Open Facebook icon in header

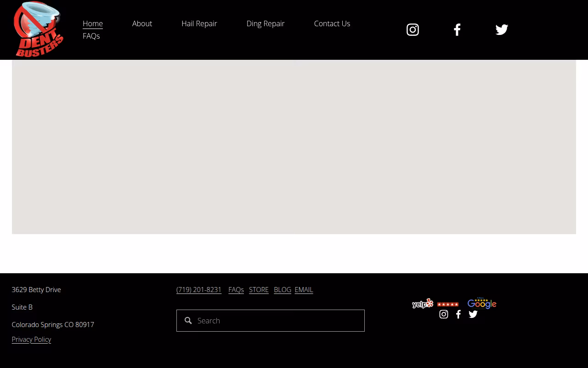(x=457, y=30)
